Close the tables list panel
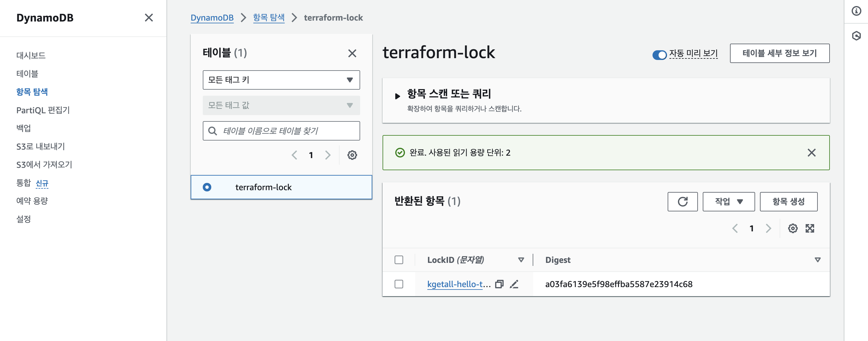 352,53
